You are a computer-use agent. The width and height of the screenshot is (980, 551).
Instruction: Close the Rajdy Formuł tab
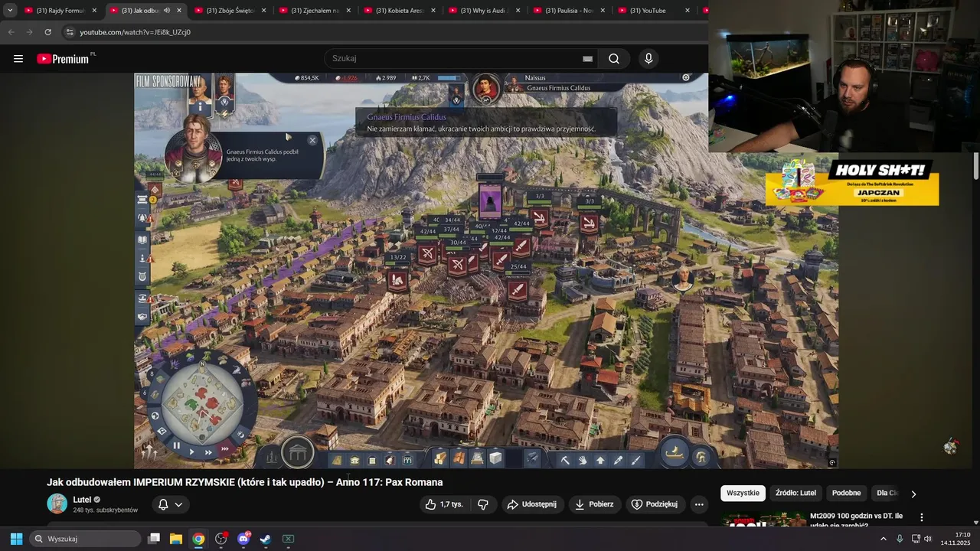(94, 11)
